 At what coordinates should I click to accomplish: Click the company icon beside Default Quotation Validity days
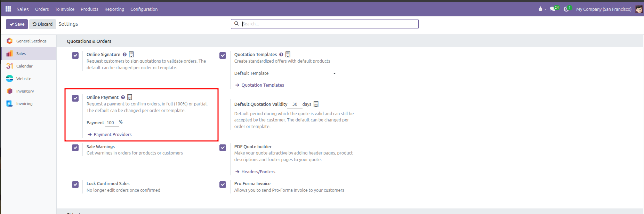(316, 104)
